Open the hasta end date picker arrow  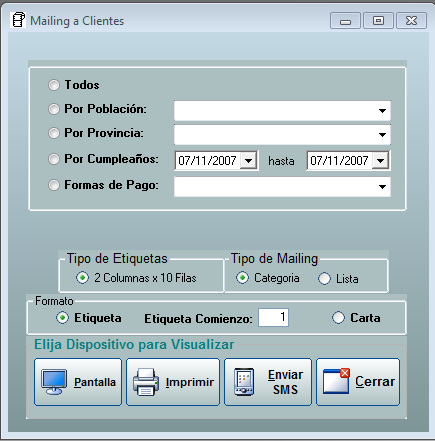point(380,161)
